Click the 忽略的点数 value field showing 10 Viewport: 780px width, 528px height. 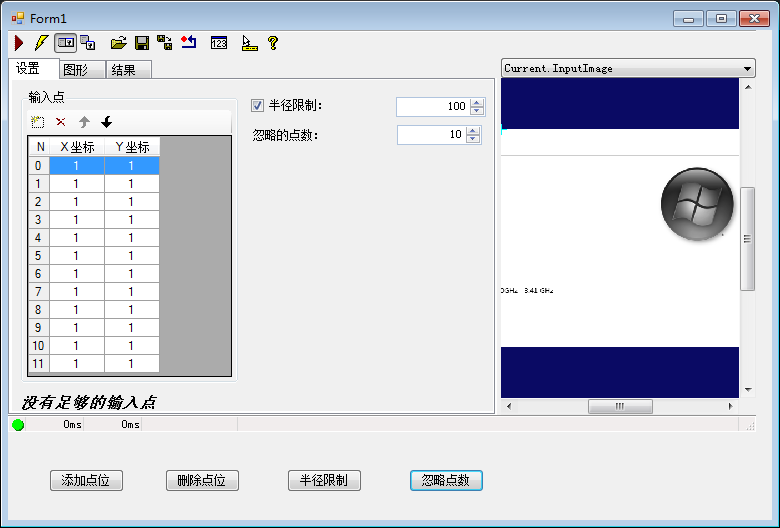point(432,134)
